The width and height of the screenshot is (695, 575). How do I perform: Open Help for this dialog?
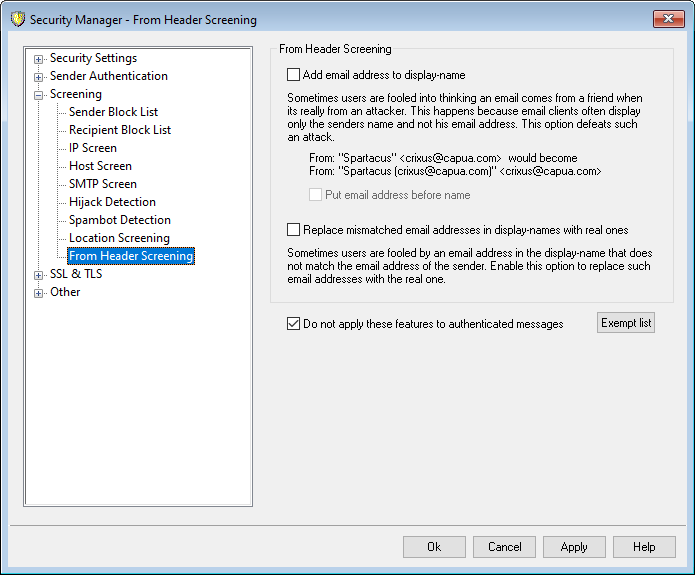click(x=644, y=547)
